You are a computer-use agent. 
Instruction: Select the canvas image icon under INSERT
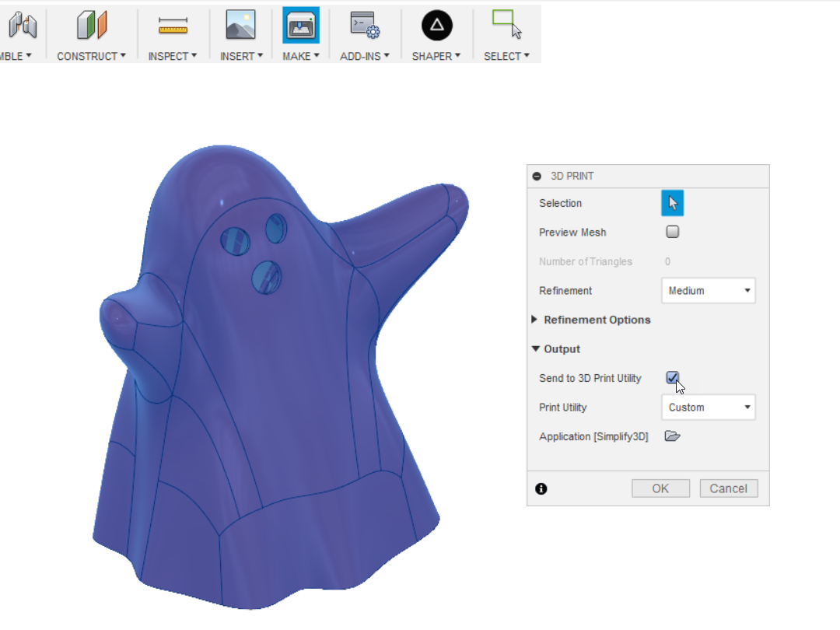[x=240, y=24]
